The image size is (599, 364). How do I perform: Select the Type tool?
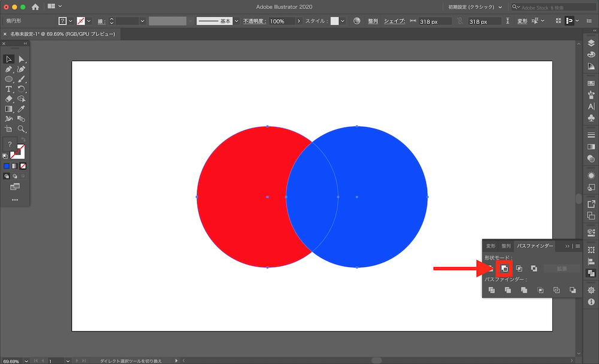[x=8, y=89]
